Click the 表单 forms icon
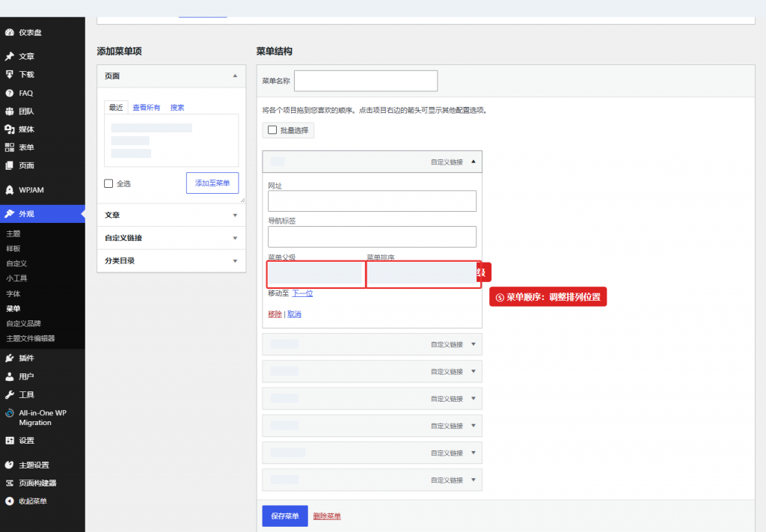 pyautogui.click(x=9, y=147)
